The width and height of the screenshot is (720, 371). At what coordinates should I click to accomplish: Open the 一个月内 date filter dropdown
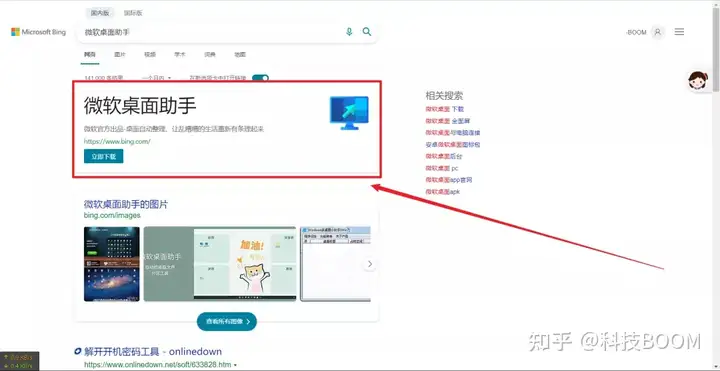157,78
